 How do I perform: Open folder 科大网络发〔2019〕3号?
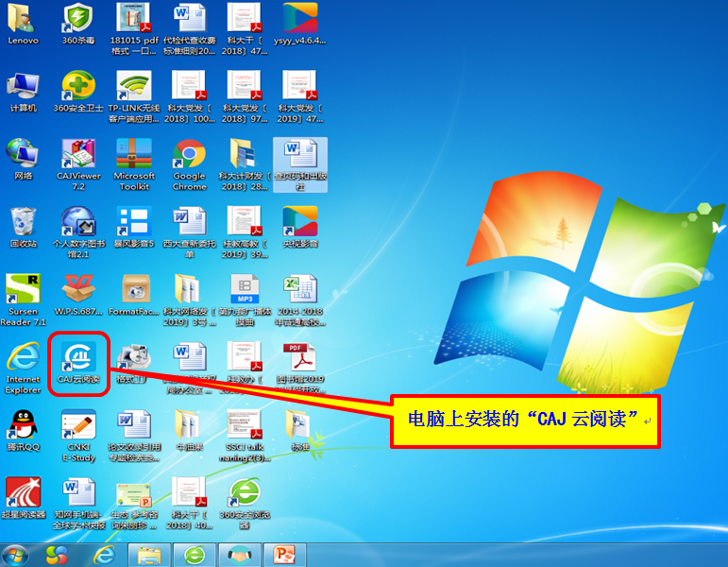[190, 301]
